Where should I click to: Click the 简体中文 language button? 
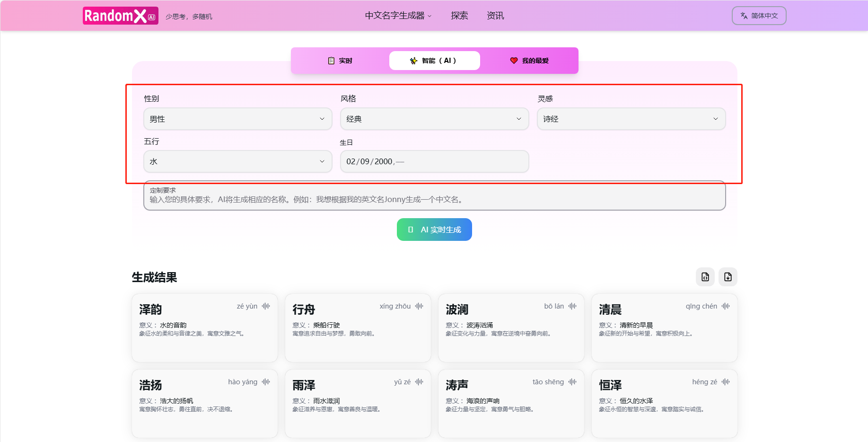click(x=759, y=16)
